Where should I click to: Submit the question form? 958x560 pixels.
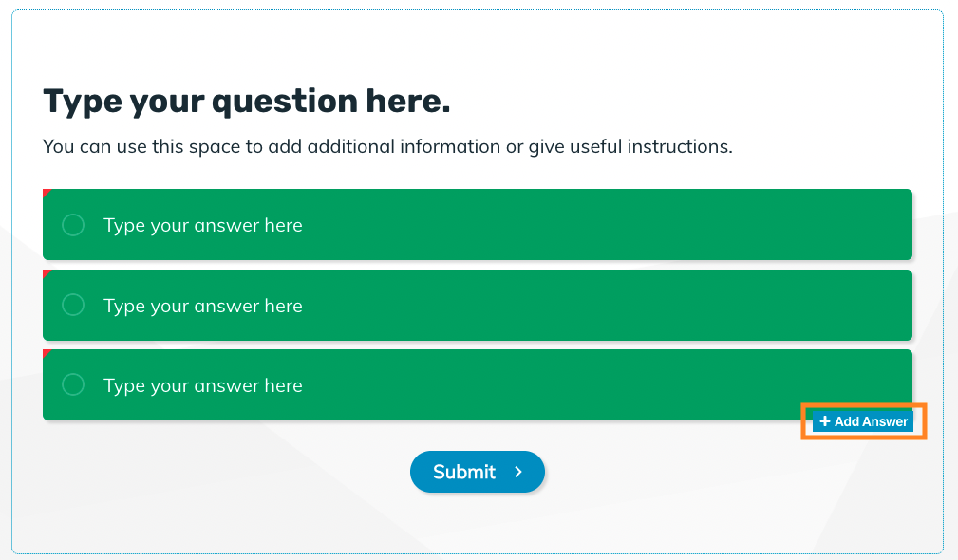pos(478,472)
